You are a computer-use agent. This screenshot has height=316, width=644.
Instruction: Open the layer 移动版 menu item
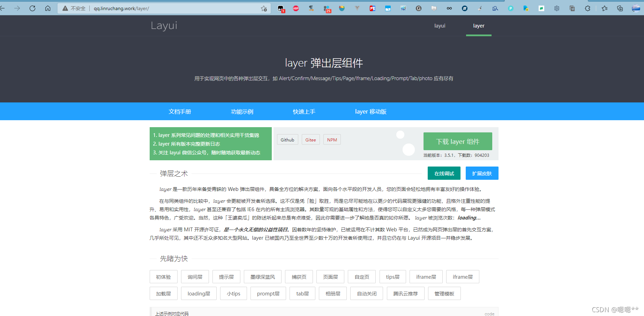pyautogui.click(x=371, y=111)
